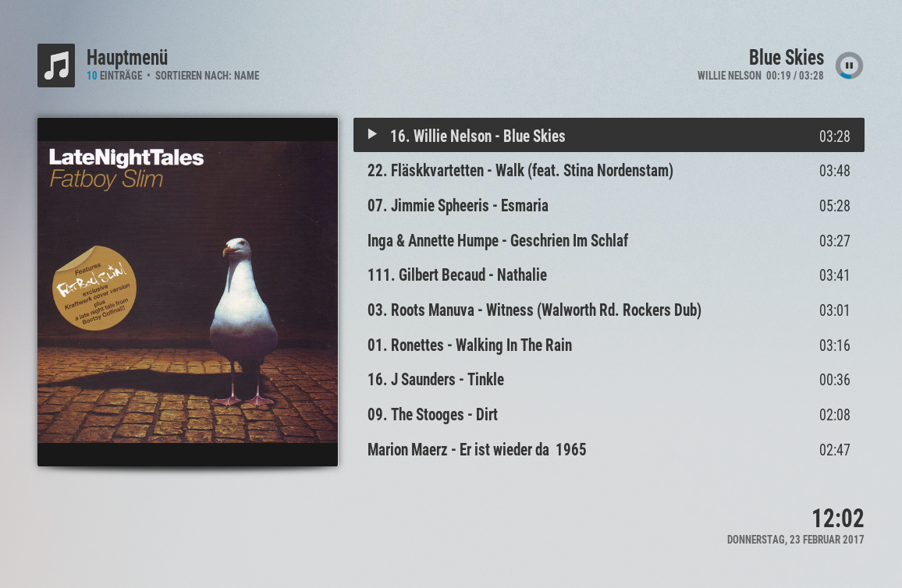Click the Hauptmenü title heading
This screenshot has width=902, height=588.
point(127,58)
